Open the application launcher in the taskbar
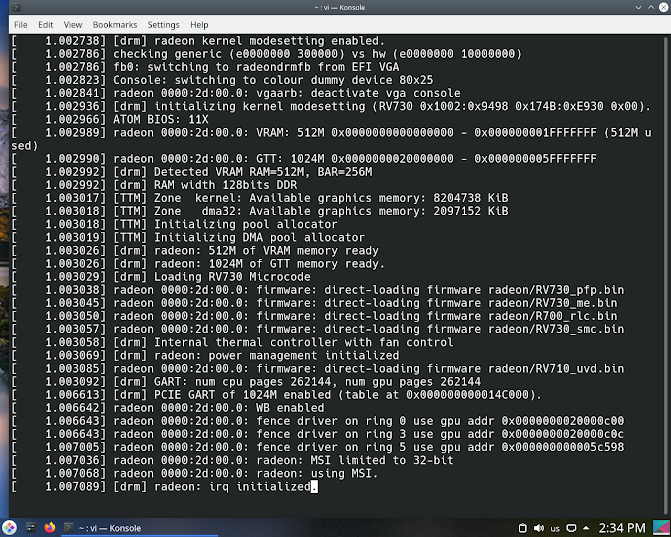 pos(9,528)
